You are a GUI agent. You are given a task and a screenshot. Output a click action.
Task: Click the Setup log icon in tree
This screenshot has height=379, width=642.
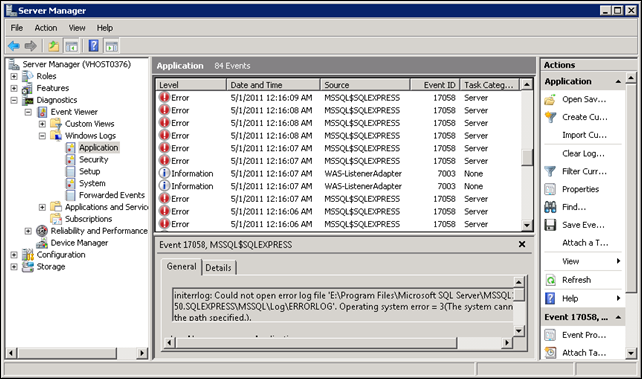click(x=70, y=171)
